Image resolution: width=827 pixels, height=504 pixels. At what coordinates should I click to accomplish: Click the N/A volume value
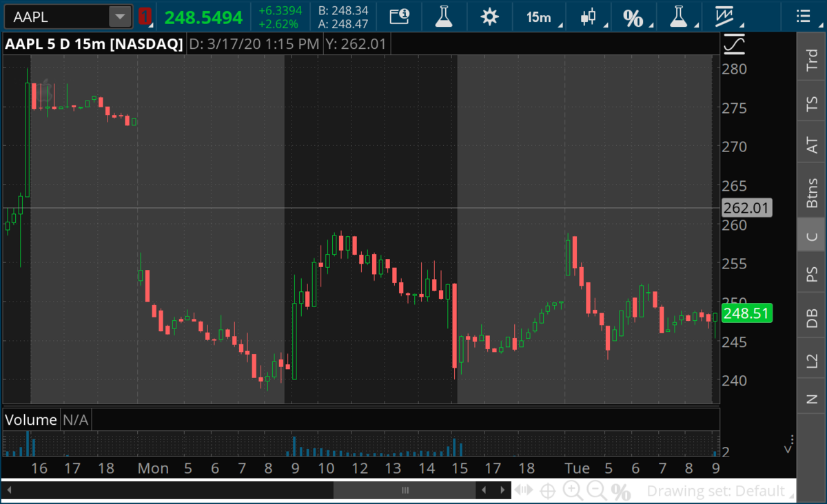tap(76, 419)
